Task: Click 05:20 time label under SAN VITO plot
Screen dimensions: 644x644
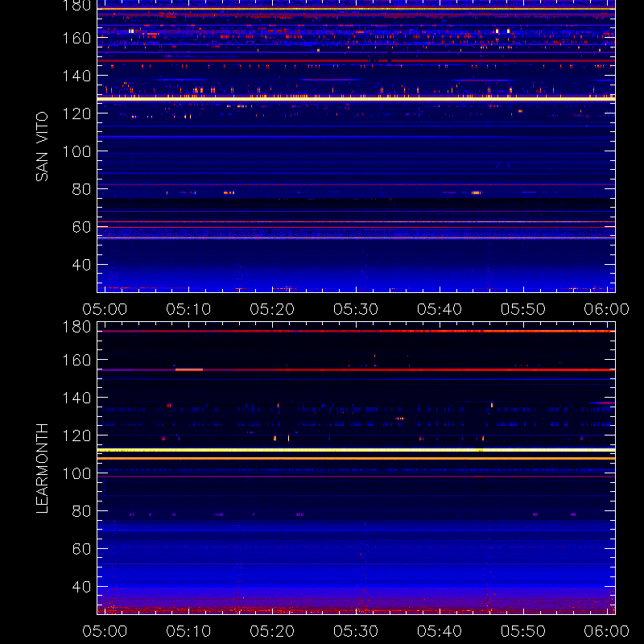Action: pos(272,309)
